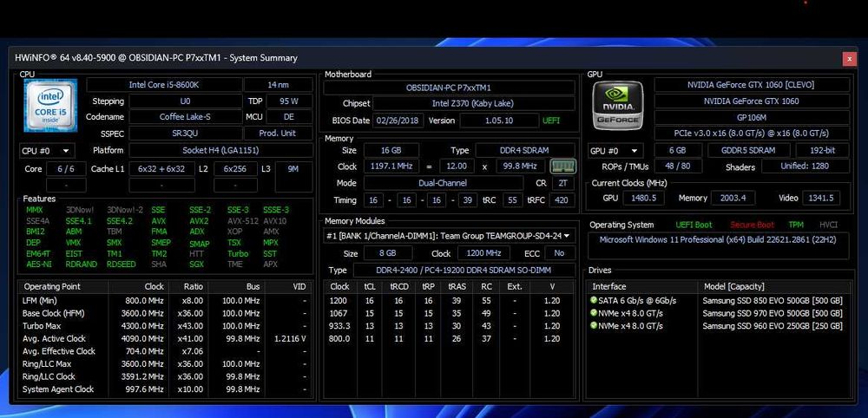Open the GPU #0 selector dropdown
Screen dimensions: 868x418
coord(615,150)
